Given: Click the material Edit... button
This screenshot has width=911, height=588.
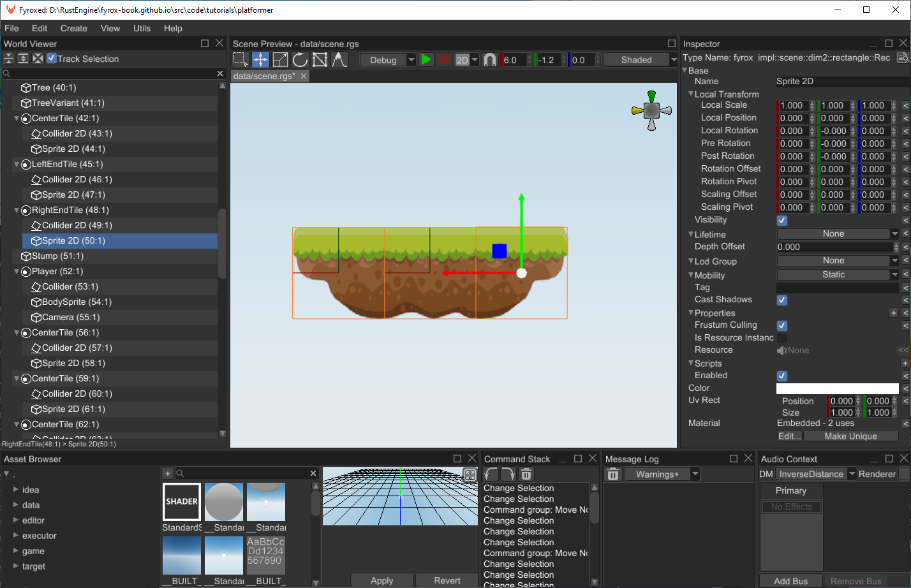Looking at the screenshot, I should [x=790, y=436].
